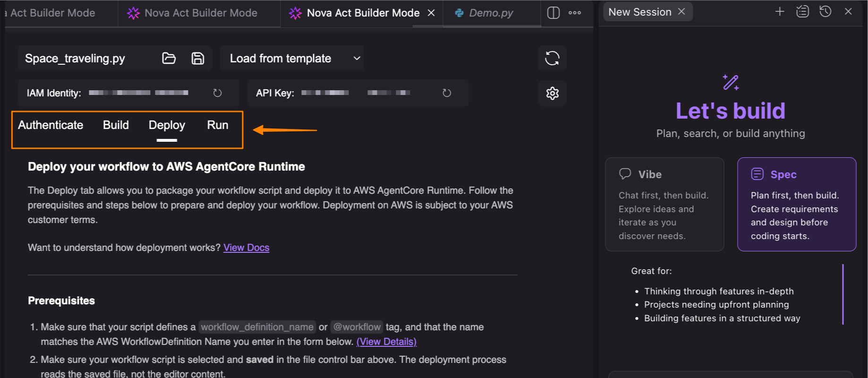Viewport: 868px width, 378px height.
Task: Open editor more actions ellipsis
Action: coord(575,13)
